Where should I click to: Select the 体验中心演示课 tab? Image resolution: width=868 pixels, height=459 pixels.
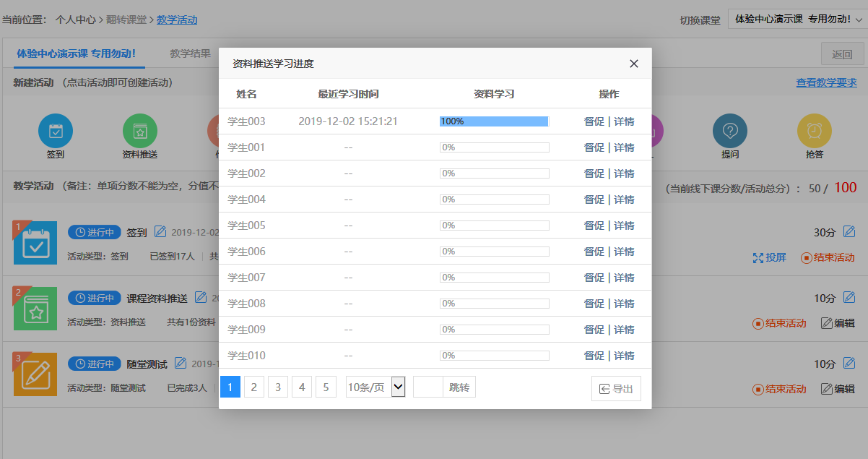point(77,53)
